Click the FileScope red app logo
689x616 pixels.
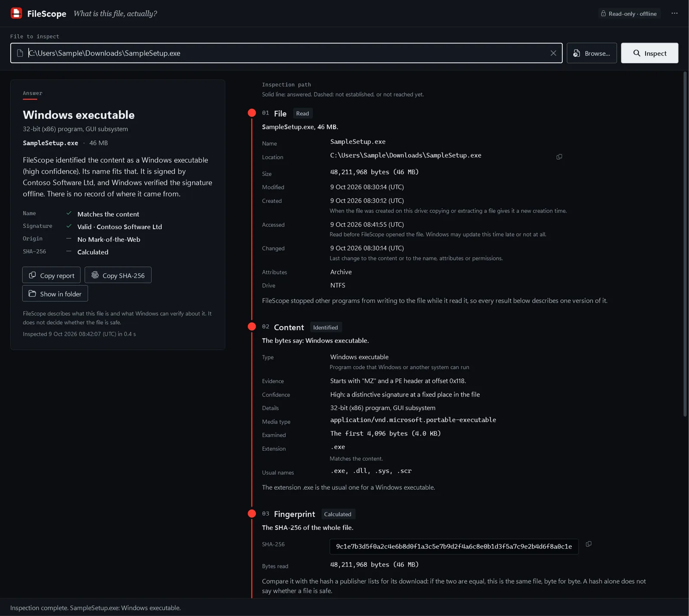coord(16,13)
